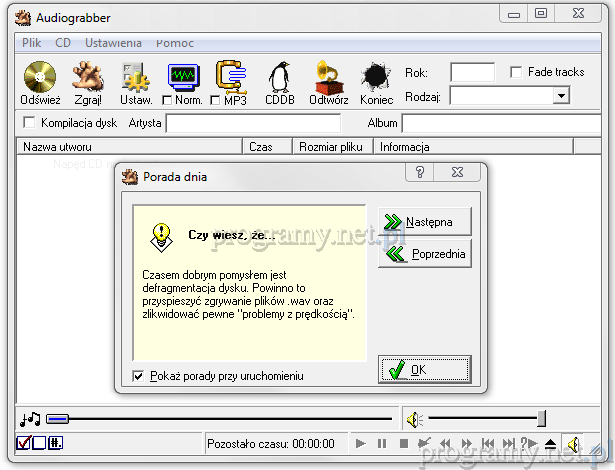Screen dimensions: 615x470
Task: Click the Artysta text field
Action: point(252,123)
